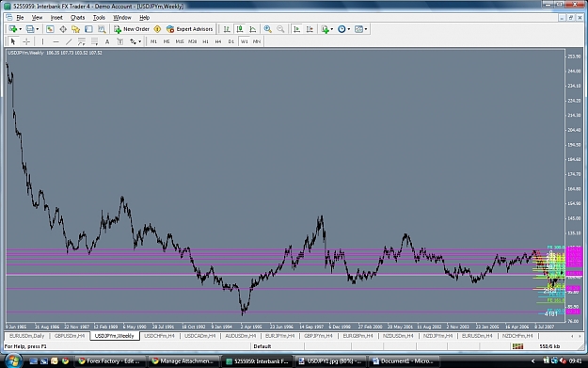Set timeframe to MN
This screenshot has width=588, height=368.
coord(257,41)
